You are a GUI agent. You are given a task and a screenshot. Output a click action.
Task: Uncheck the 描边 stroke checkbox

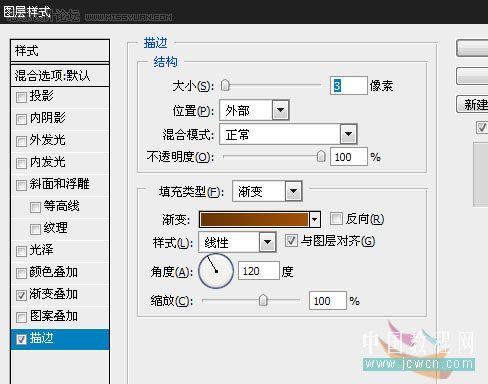point(21,339)
